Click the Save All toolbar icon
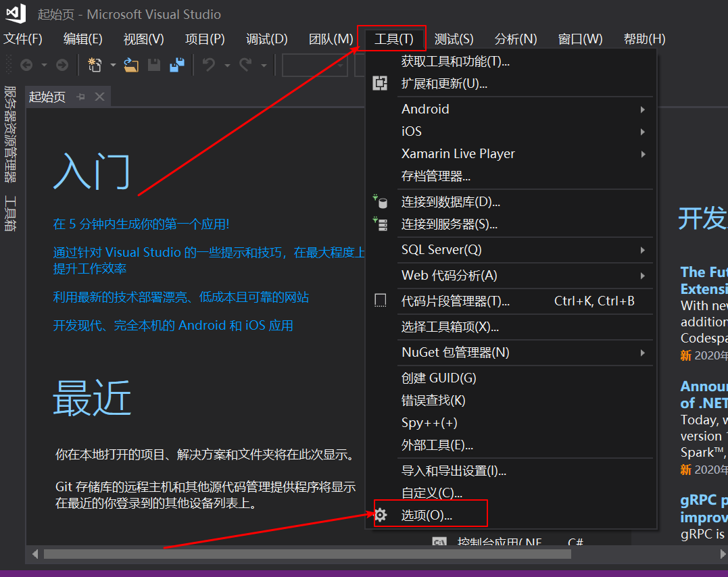728x577 pixels. tap(176, 65)
